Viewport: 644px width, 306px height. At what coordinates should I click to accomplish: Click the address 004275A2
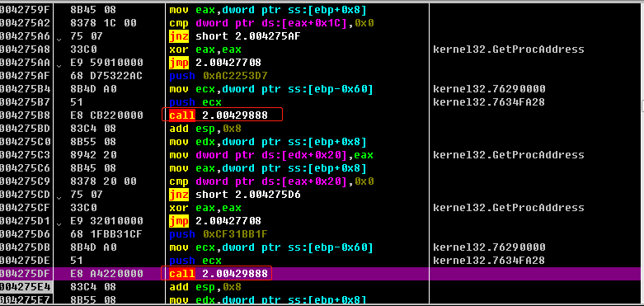tap(24, 23)
